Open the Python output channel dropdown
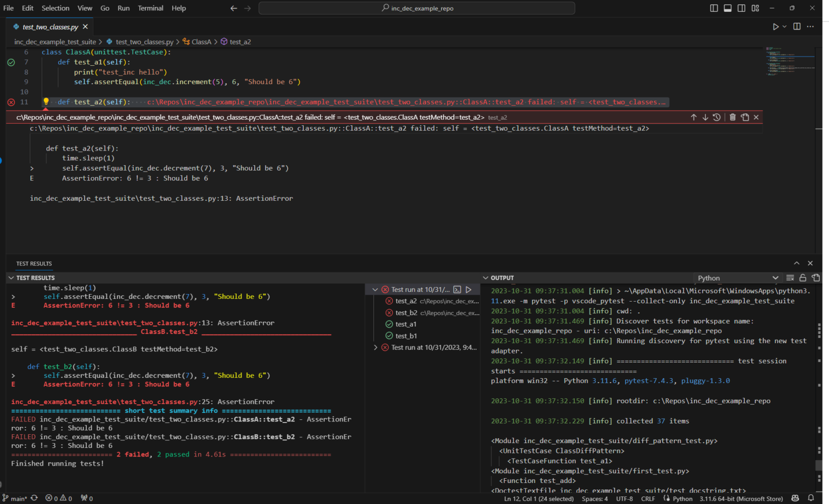The image size is (829, 504). 737,278
